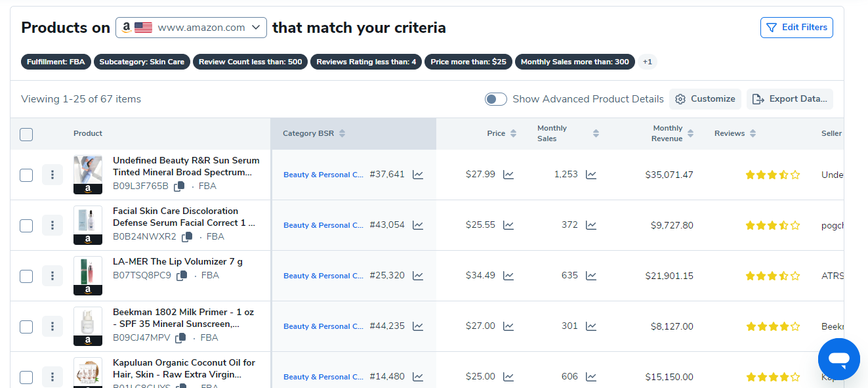Click the Price more than: $25 chip
Image resolution: width=868 pixels, height=388 pixels.
[468, 62]
